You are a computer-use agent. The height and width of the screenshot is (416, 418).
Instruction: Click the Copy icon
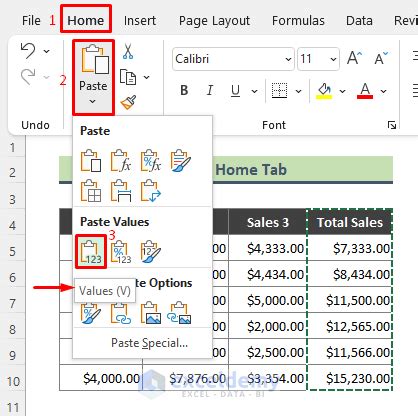(x=128, y=77)
